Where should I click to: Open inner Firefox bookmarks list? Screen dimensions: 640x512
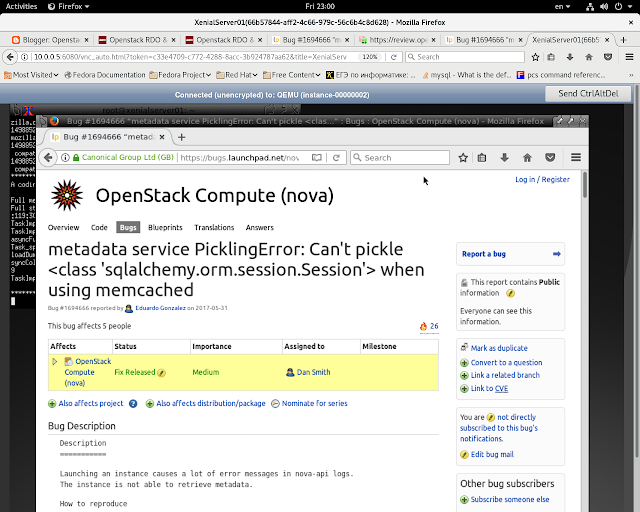pos(482,158)
